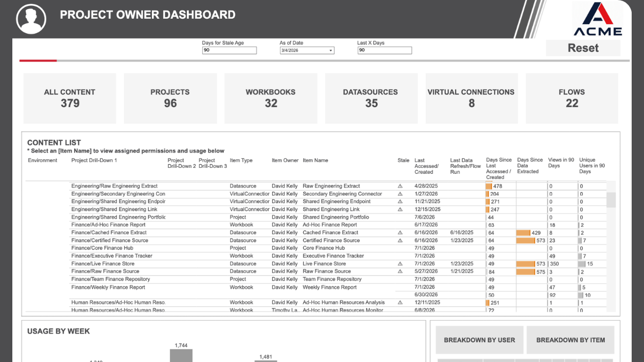Click Views in 90 Days column header
The image size is (644, 362).
coord(561,163)
